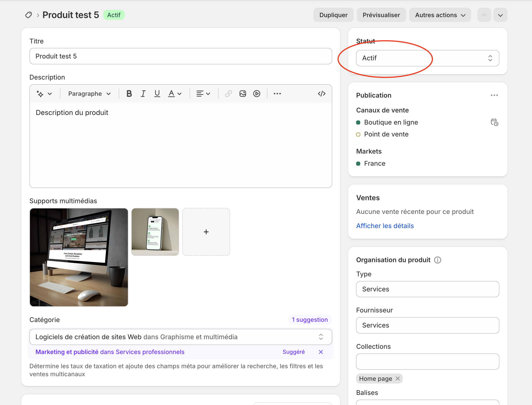Open the Catégorie selection dropdown
This screenshot has width=532, height=405.
coord(180,337)
